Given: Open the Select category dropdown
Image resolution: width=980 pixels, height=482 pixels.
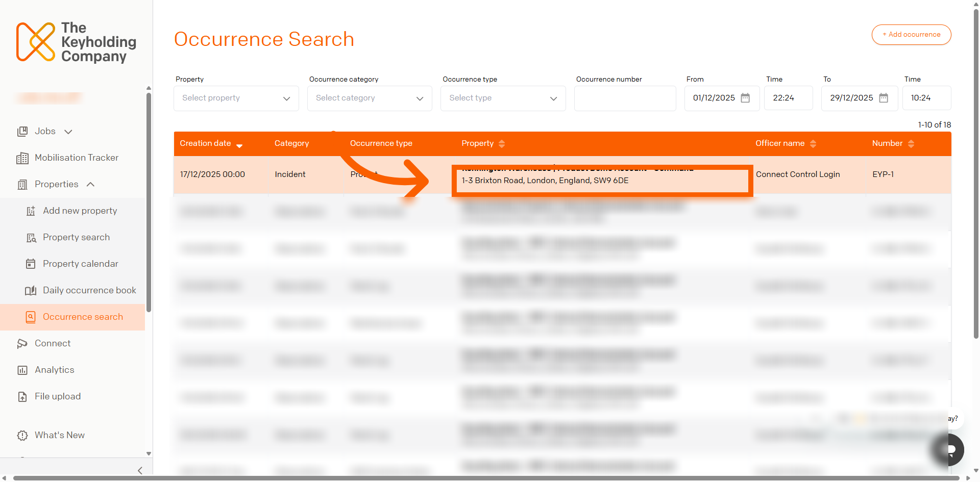Looking at the screenshot, I should [x=370, y=98].
